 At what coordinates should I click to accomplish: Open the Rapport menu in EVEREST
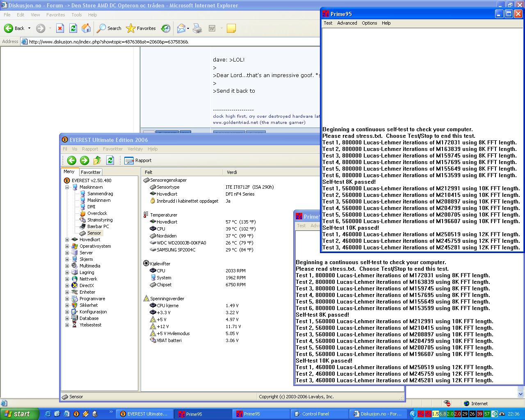[90, 149]
